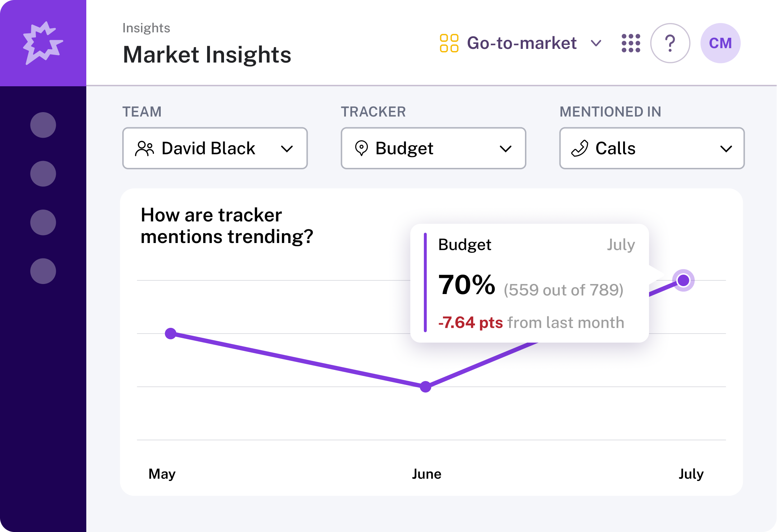Open the Calls mentioned-in dropdown

pos(727,148)
